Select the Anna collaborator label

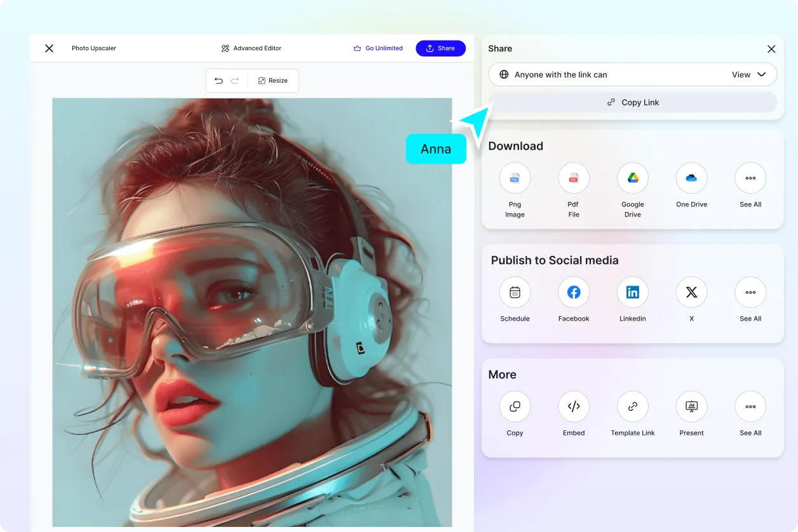pyautogui.click(x=436, y=149)
